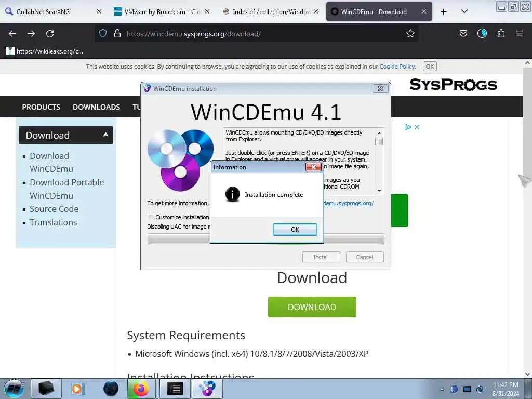The image size is (532, 399).
Task: Show hidden tray icons with the up arrow
Action: (x=442, y=390)
